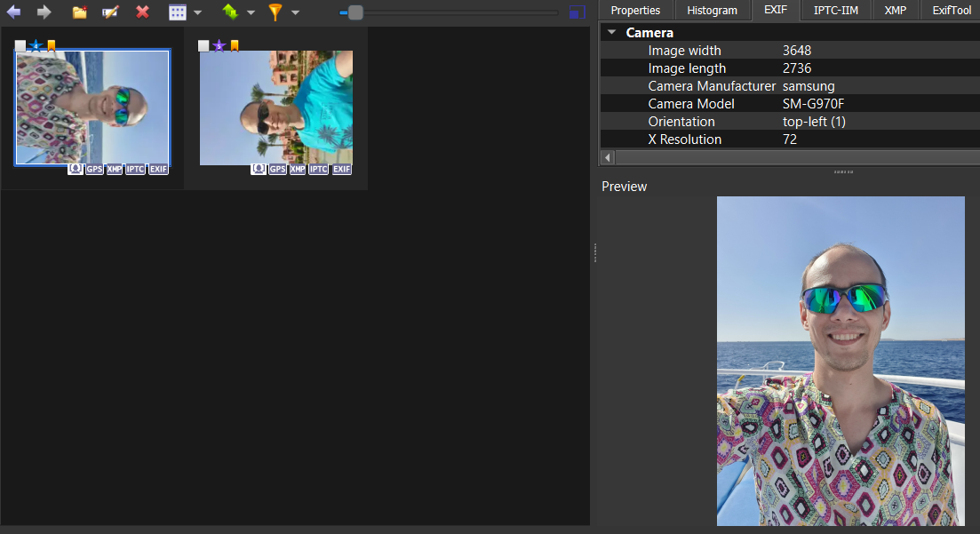Open the dropdown arrow beside the view icon
The width and height of the screenshot is (980, 534).
pos(197,13)
